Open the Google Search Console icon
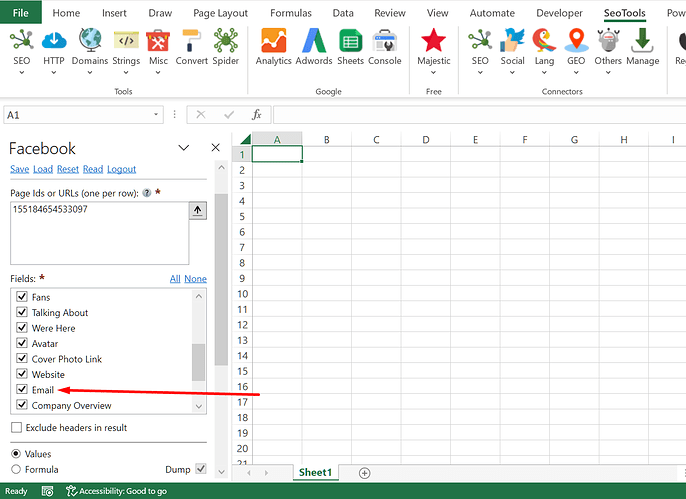This screenshot has height=499, width=686. click(x=385, y=41)
